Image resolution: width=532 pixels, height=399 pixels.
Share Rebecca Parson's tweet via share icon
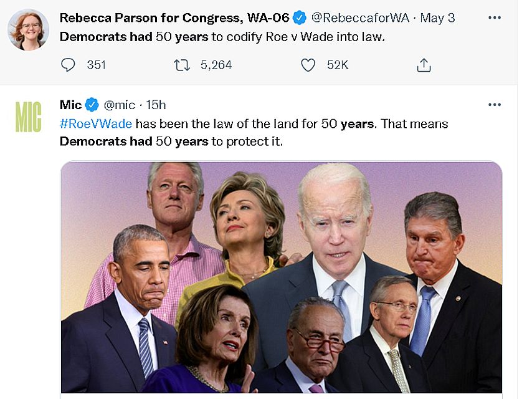pos(424,65)
